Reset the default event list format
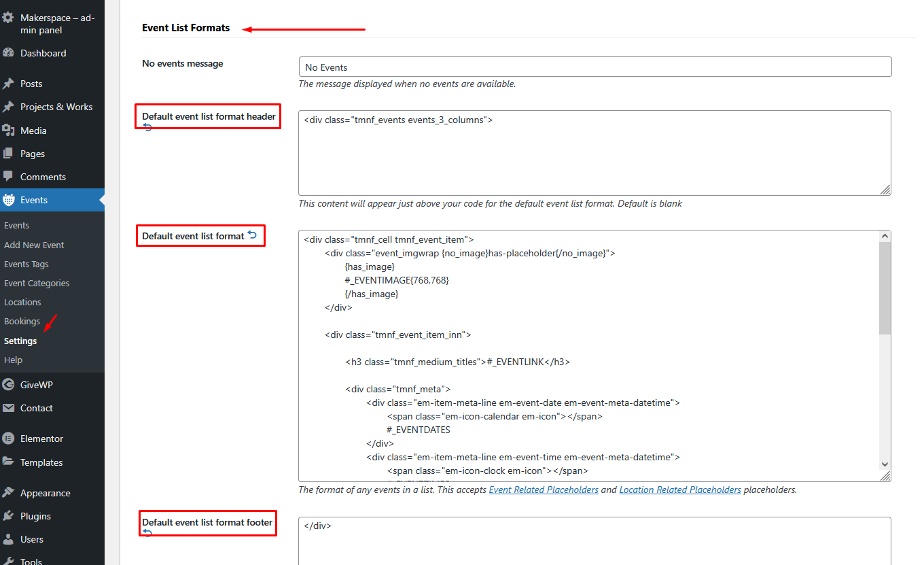The width and height of the screenshot is (924, 565). click(253, 235)
